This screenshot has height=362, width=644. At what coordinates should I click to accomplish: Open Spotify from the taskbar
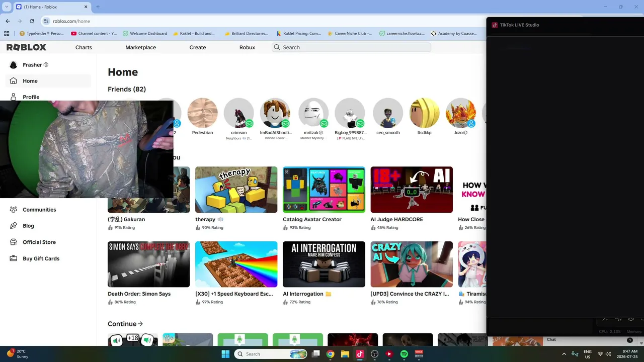(404, 354)
